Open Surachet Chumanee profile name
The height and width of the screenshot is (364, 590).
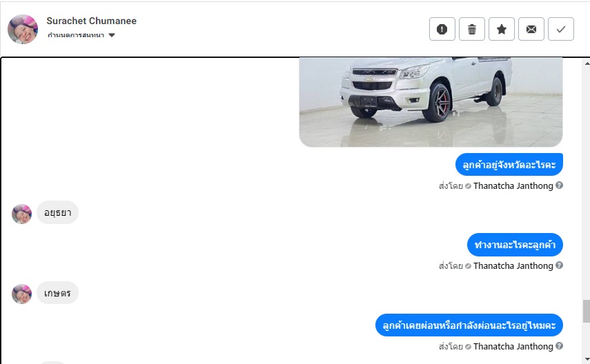point(92,21)
